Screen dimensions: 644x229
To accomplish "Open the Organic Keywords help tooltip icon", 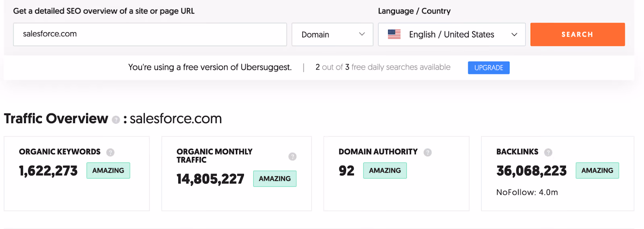I will point(110,152).
